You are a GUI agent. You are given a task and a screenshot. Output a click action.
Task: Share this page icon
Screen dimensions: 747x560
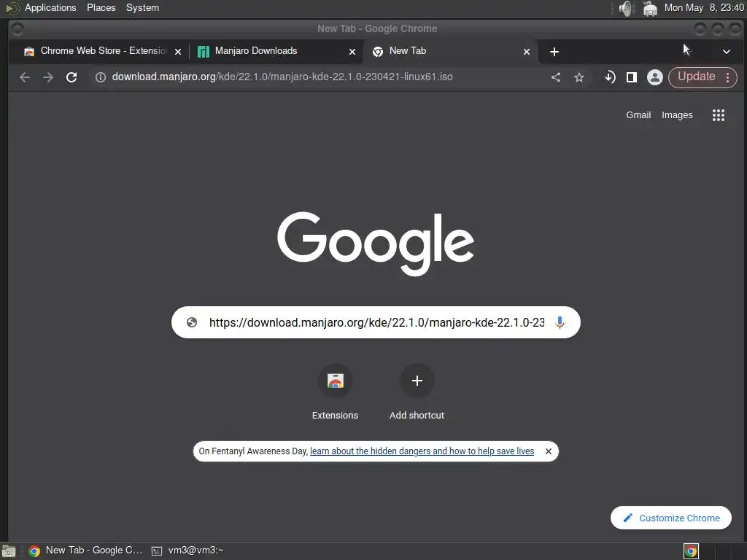(555, 77)
